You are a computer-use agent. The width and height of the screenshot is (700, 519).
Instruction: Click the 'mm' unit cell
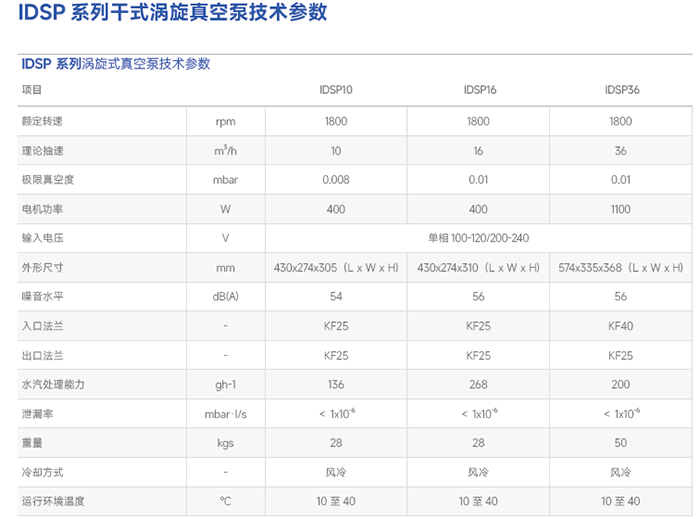[x=225, y=268]
